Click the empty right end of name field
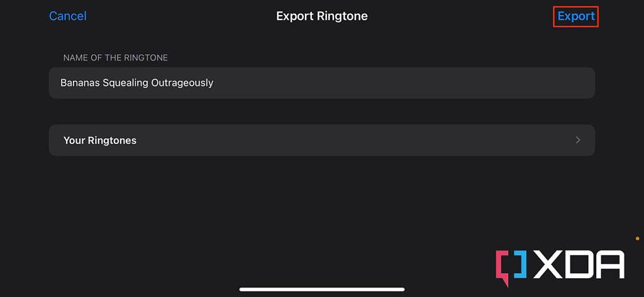This screenshot has width=644, height=297. [x=503, y=83]
